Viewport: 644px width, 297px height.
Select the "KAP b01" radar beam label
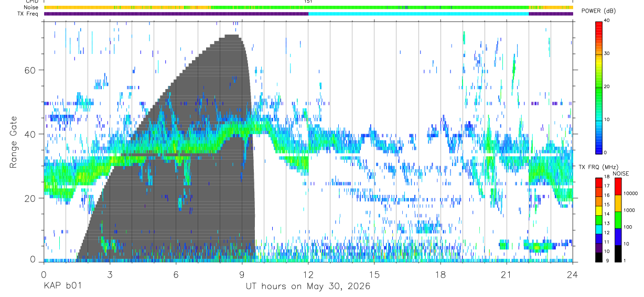tap(62, 287)
